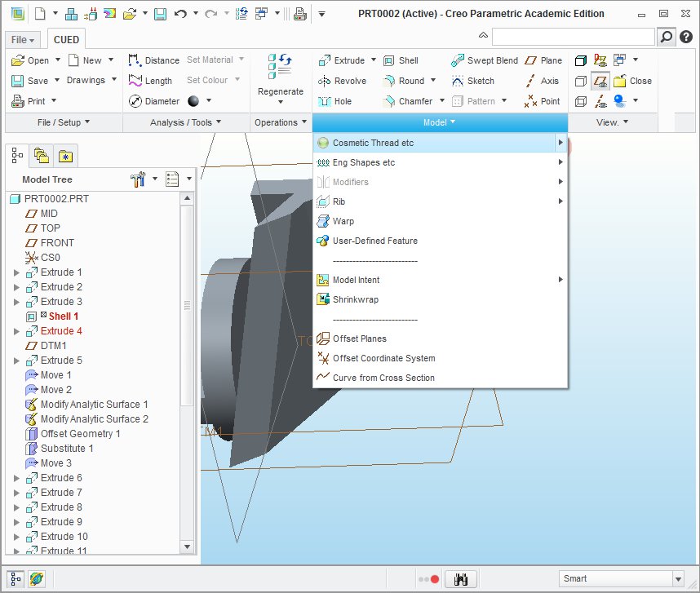Viewport: 700px width, 593px height.
Task: Select the Chamfer tool
Action: point(408,101)
